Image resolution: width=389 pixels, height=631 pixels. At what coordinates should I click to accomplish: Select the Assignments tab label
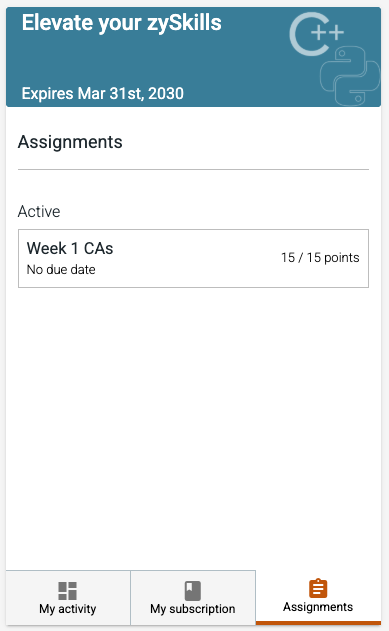[x=318, y=607]
